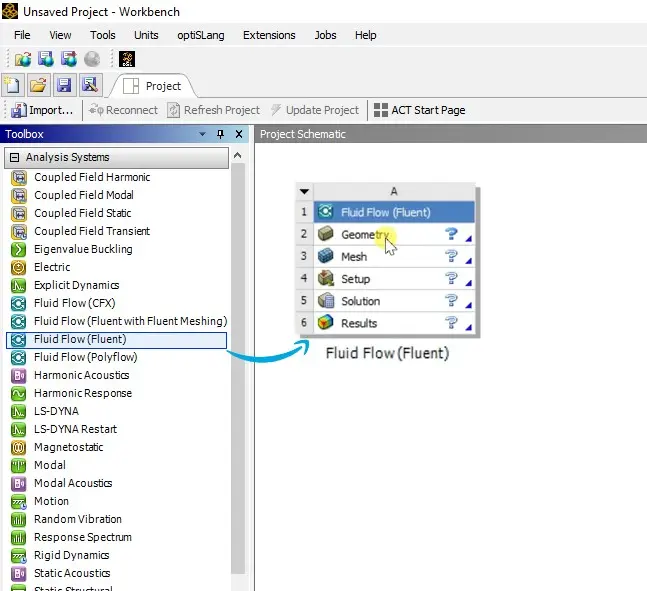Click the Solution cell corner triangle
Viewport: 647px width, 591px height.
pos(468,305)
